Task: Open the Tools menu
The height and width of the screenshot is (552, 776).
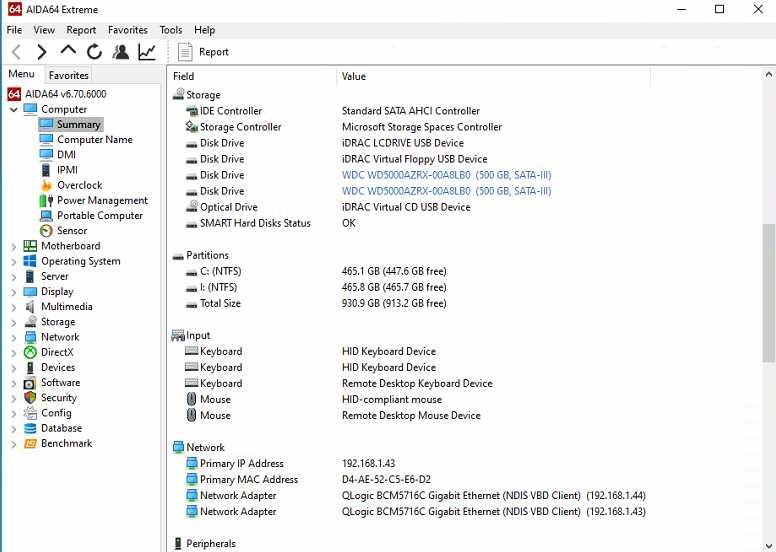Action: click(x=171, y=30)
